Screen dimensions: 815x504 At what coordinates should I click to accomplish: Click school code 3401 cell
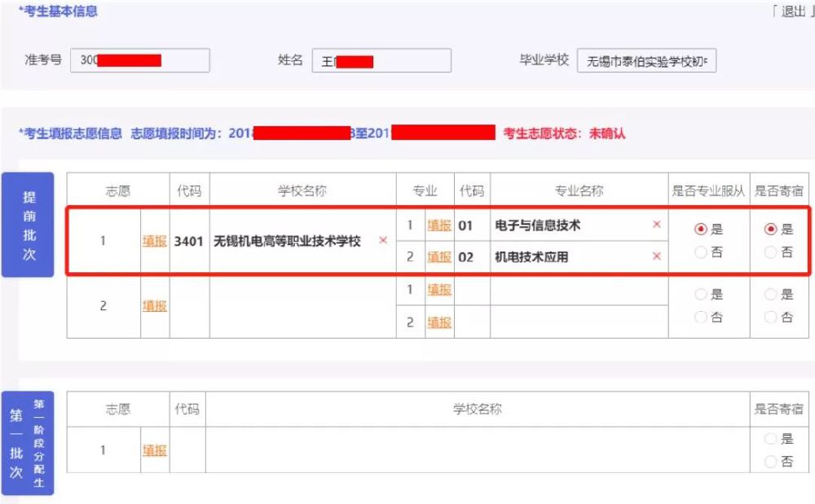coord(189,241)
